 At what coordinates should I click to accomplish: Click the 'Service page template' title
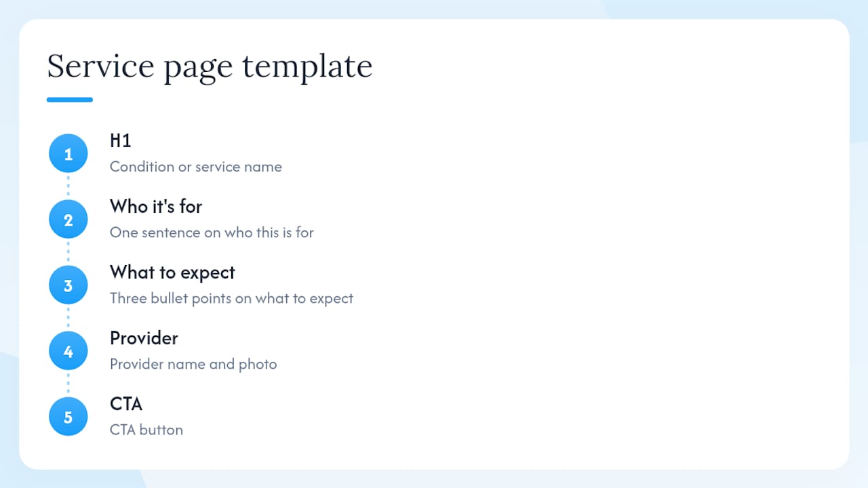tap(210, 67)
